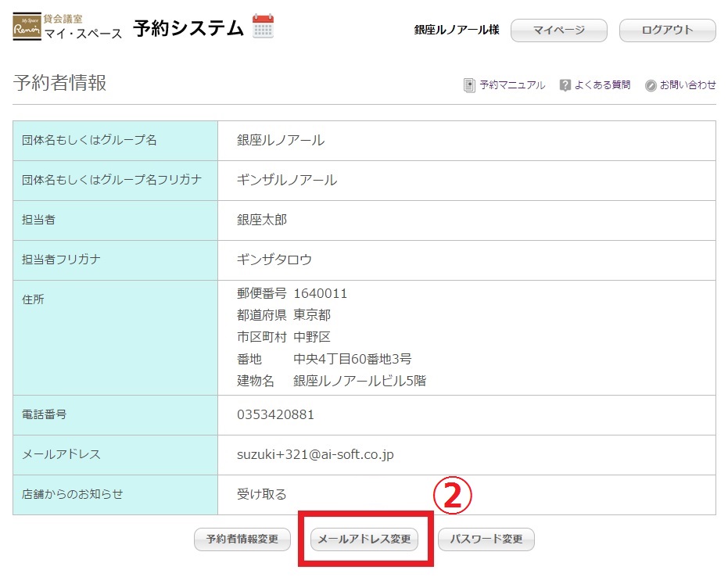Click the phone number 0353420881

[275, 414]
